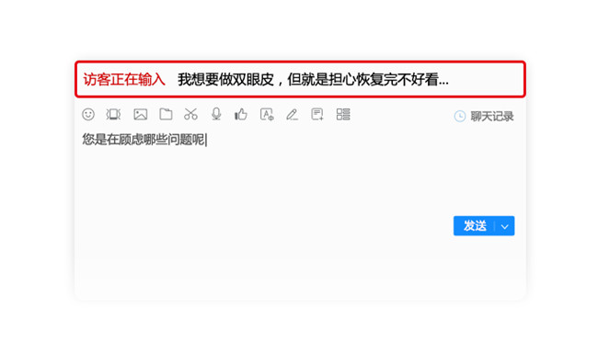Click the visitor preview text 我想要做双眼皮
Image resolution: width=598 pixels, height=364 pixels.
(x=225, y=80)
